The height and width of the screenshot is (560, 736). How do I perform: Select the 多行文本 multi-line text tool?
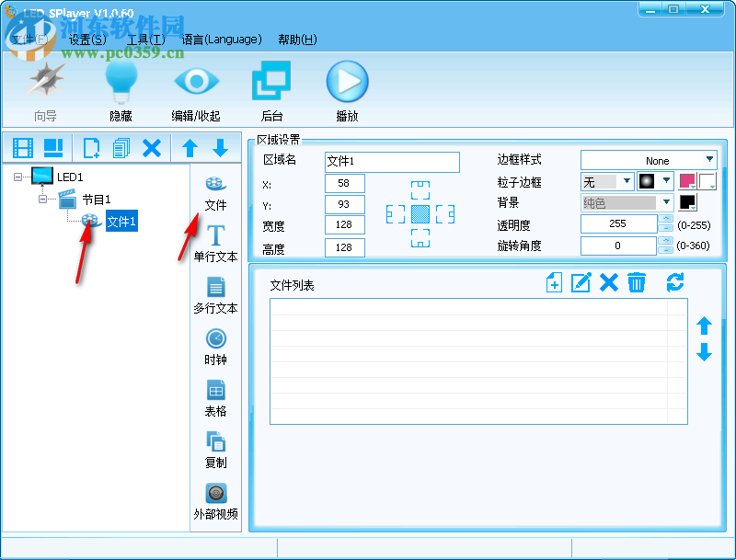click(x=215, y=294)
